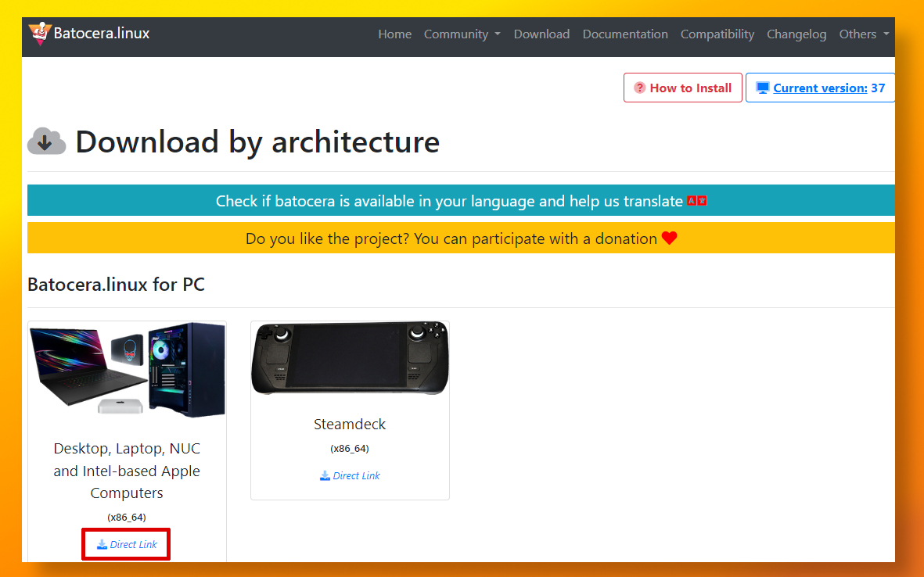The height and width of the screenshot is (577, 924).
Task: Open the Others dropdown in the navbar
Action: (x=864, y=34)
